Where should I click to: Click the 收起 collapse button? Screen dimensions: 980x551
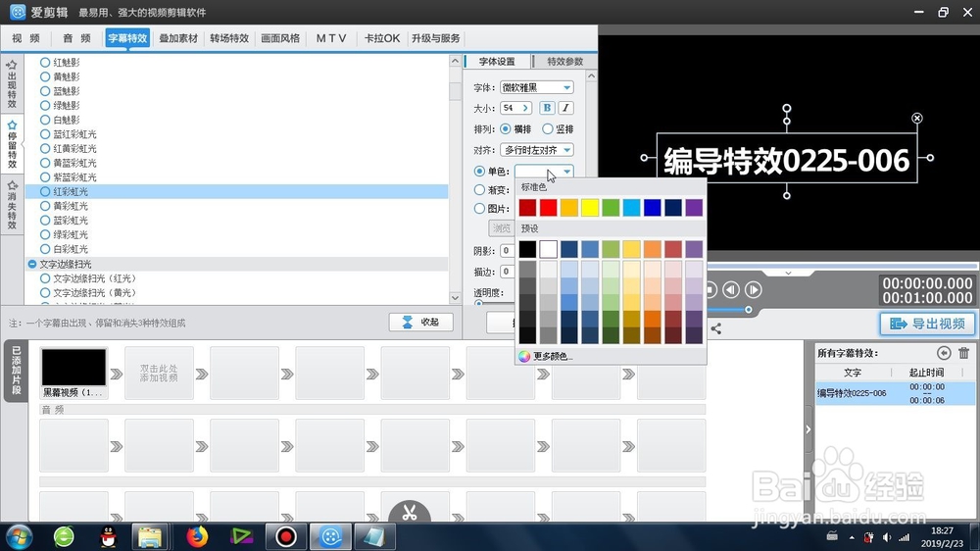click(x=421, y=323)
